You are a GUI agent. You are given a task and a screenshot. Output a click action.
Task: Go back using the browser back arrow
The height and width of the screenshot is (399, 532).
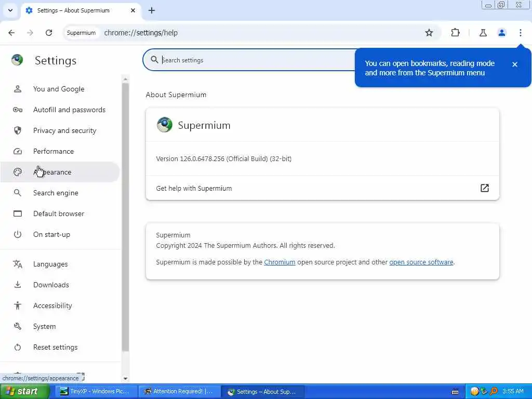click(11, 33)
